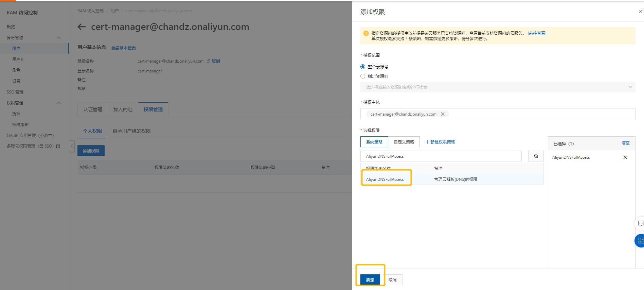Open 概览 in the sidebar
Viewport: 644px width, 290px height.
pos(11,27)
